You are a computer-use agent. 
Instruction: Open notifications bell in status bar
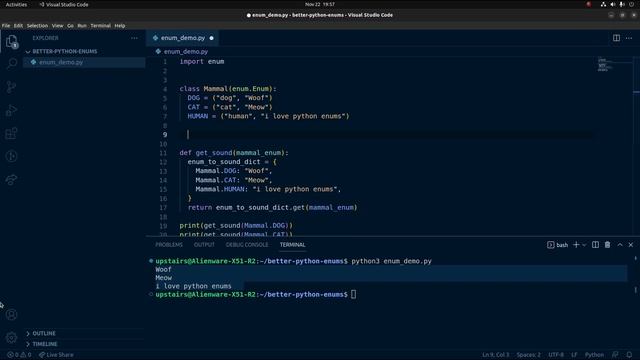(629, 355)
